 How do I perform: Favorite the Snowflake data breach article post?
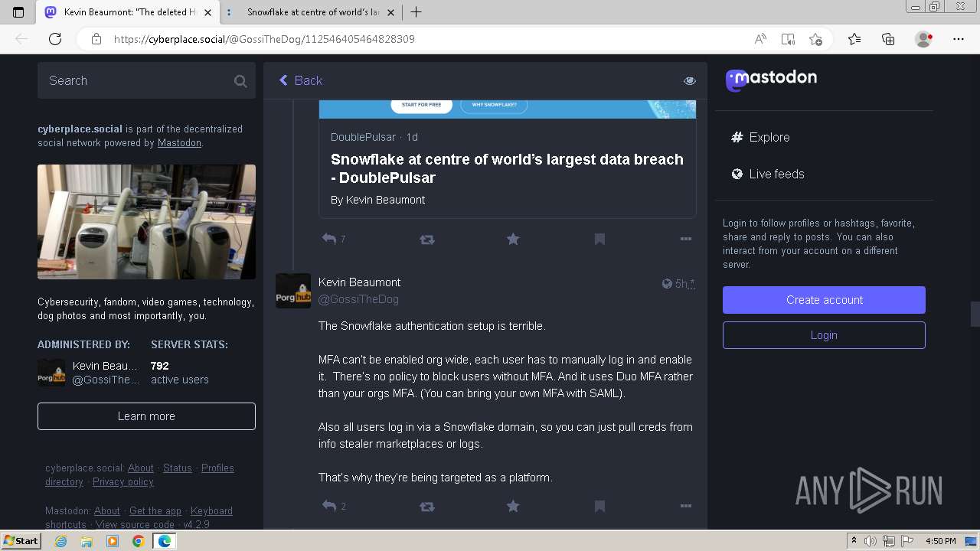[513, 240]
